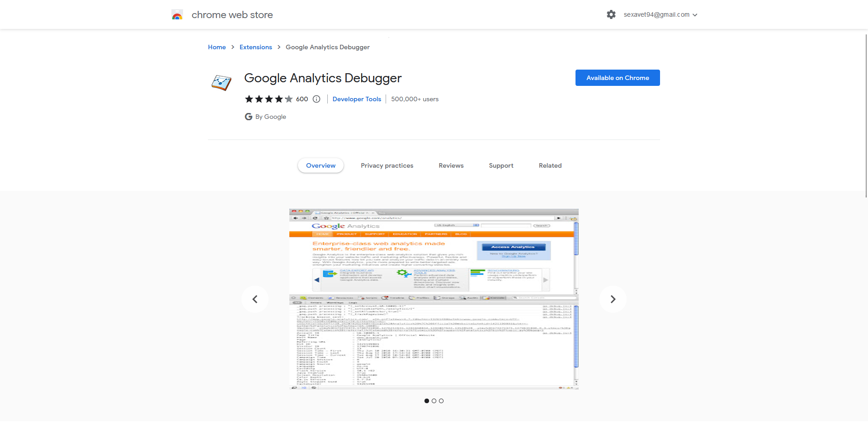The width and height of the screenshot is (868, 428).
Task: Click the extension screenshot preview image
Action: 434,299
